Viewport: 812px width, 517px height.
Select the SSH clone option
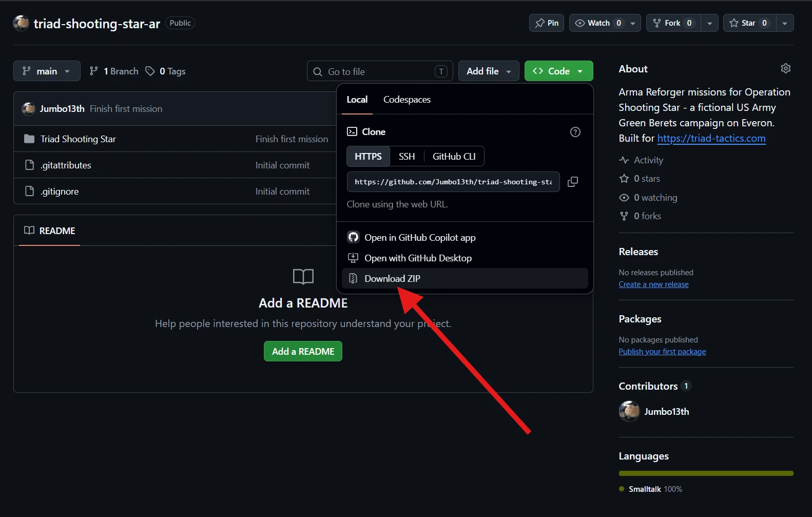[407, 157]
